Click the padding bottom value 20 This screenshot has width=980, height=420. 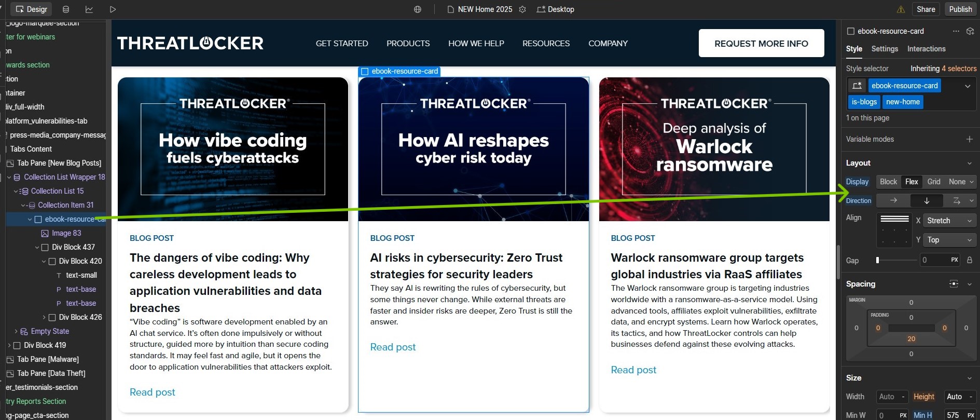point(912,339)
